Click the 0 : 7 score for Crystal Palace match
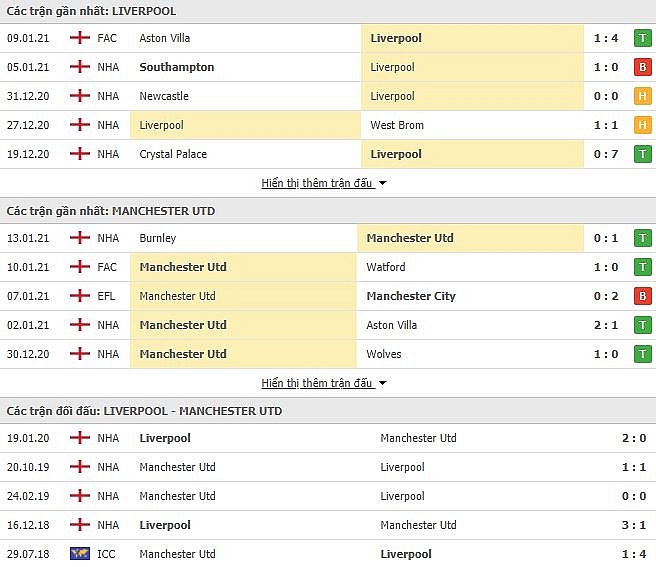Image resolution: width=656 pixels, height=567 pixels. [606, 154]
